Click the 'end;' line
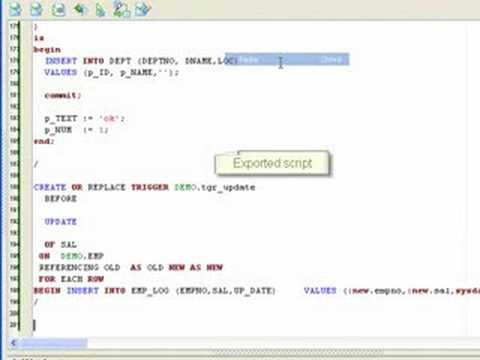The height and width of the screenshot is (360, 480). coord(44,141)
